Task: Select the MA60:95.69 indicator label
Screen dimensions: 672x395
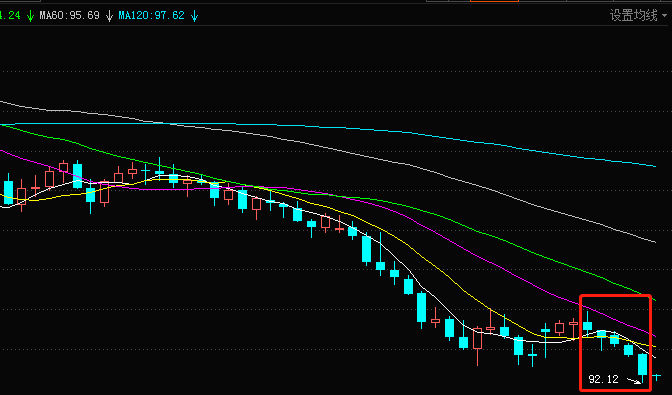Action: tap(69, 15)
